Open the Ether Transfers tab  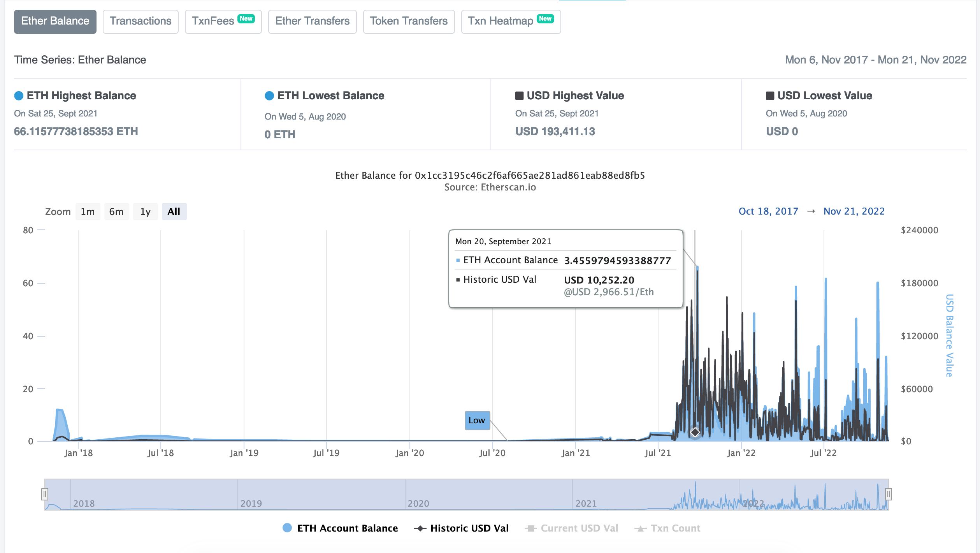point(312,21)
